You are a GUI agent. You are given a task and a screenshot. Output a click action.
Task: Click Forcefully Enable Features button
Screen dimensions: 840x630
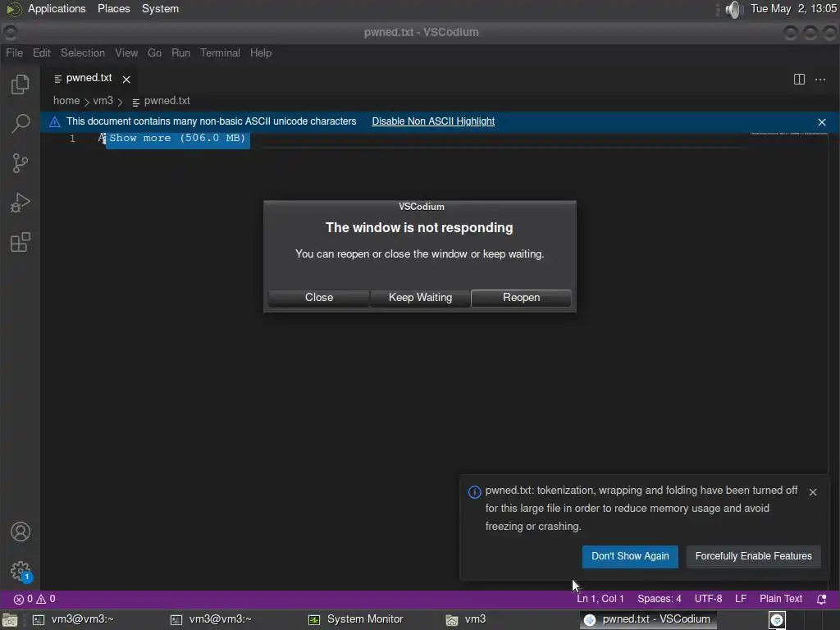point(753,556)
